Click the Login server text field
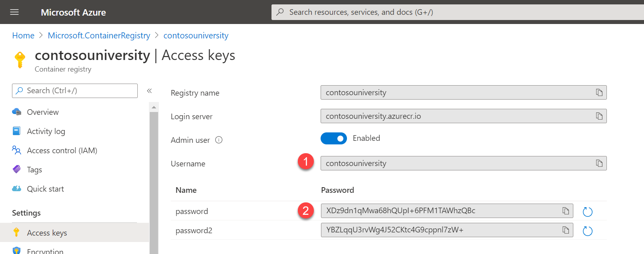 (x=464, y=116)
